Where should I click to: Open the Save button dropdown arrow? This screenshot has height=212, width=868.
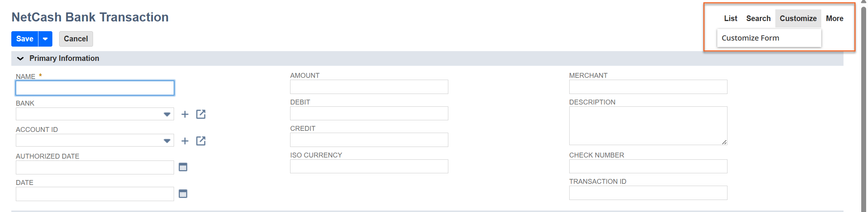click(45, 39)
